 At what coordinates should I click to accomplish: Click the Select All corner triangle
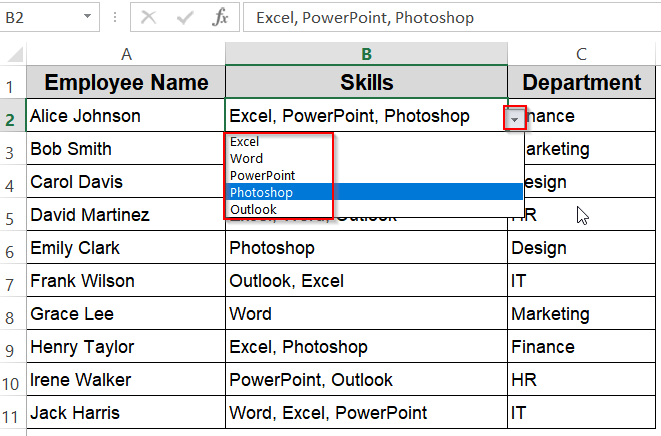pos(12,54)
